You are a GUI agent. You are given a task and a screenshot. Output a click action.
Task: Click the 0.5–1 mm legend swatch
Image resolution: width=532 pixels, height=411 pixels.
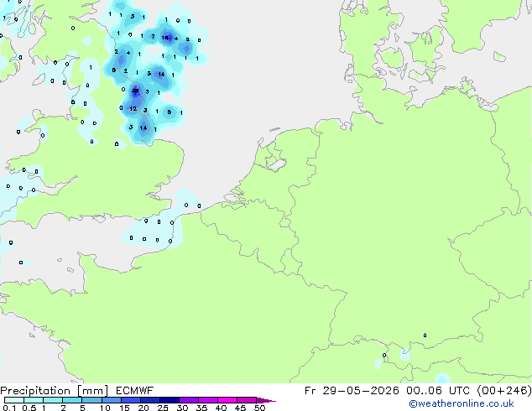(x=34, y=400)
